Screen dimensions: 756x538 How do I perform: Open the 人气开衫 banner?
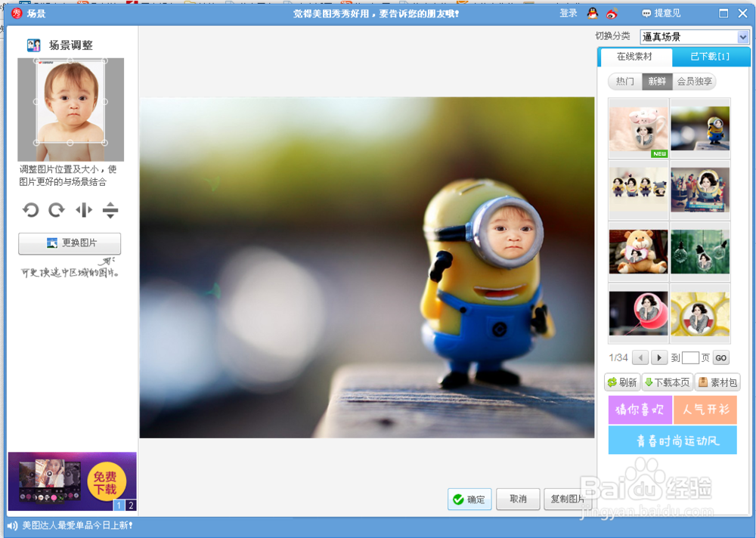(x=705, y=410)
